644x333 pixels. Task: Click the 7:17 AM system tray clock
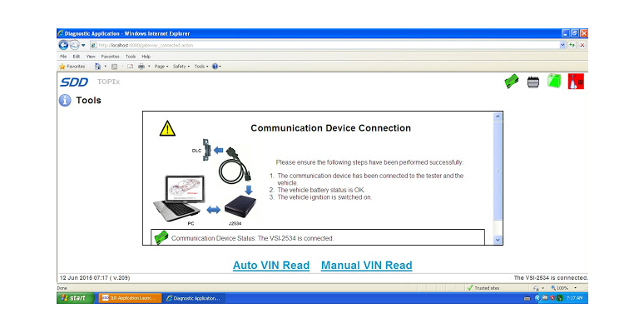pyautogui.click(x=575, y=298)
